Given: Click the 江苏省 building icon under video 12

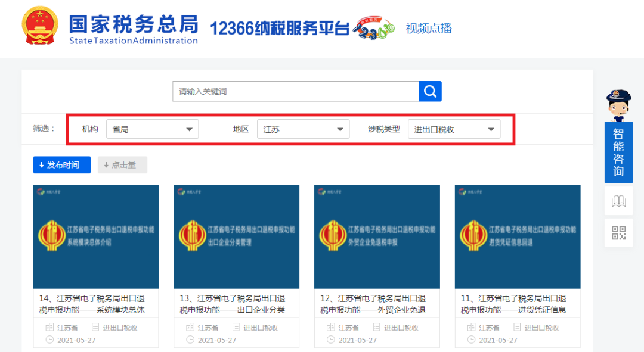Looking at the screenshot, I should pos(330,327).
